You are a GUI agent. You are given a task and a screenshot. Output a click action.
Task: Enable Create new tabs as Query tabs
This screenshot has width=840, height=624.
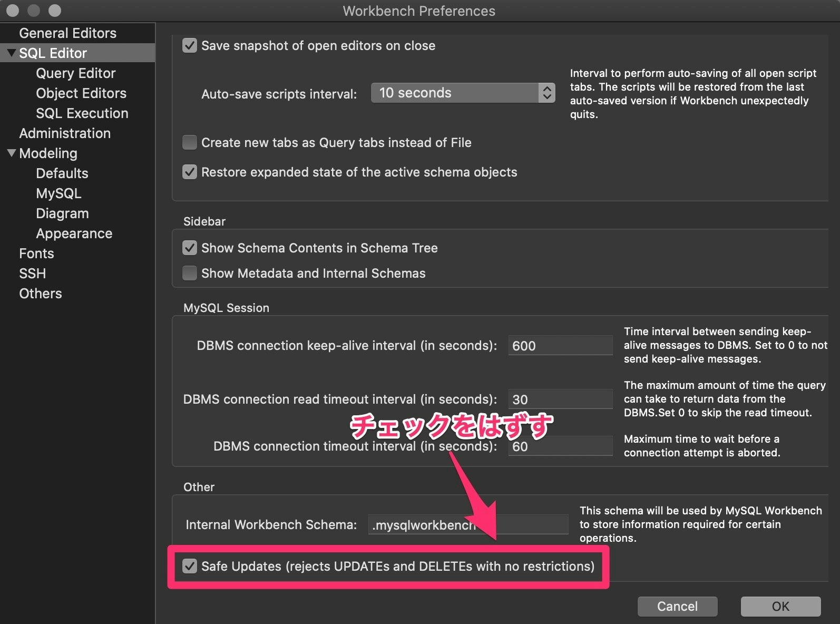[190, 142]
